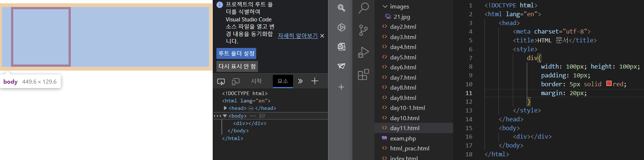The width and height of the screenshot is (644, 160).
Task: Collapse the body node in DOM tree
Action: tap(225, 116)
